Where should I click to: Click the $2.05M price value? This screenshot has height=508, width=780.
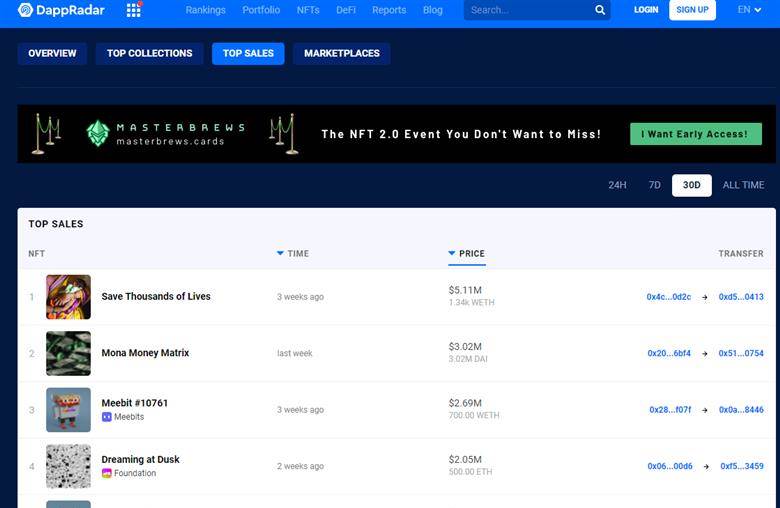coord(465,459)
